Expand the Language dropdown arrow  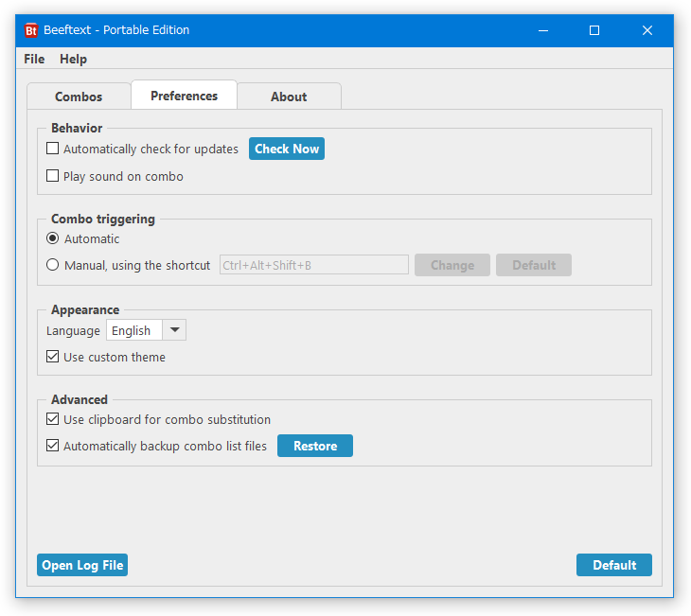[174, 330]
